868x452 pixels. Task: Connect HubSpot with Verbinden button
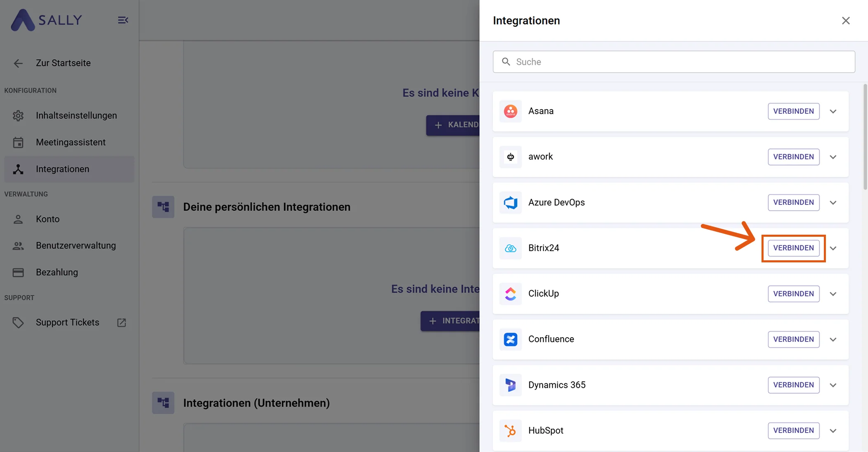(x=793, y=431)
